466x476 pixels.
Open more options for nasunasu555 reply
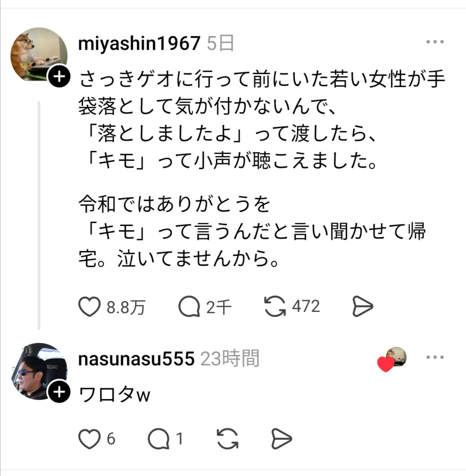tap(435, 357)
